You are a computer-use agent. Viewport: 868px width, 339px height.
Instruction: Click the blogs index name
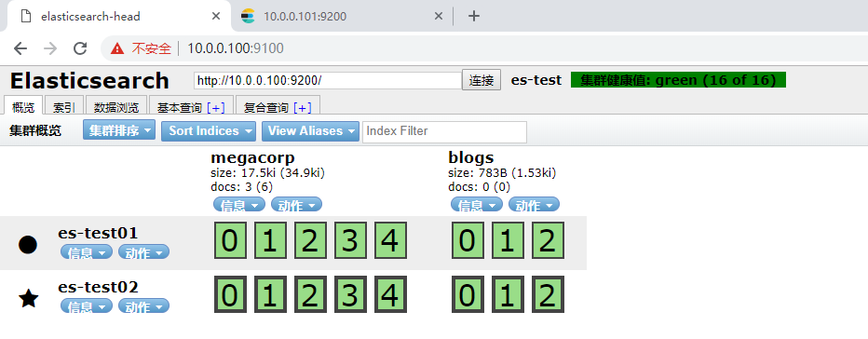(x=470, y=157)
